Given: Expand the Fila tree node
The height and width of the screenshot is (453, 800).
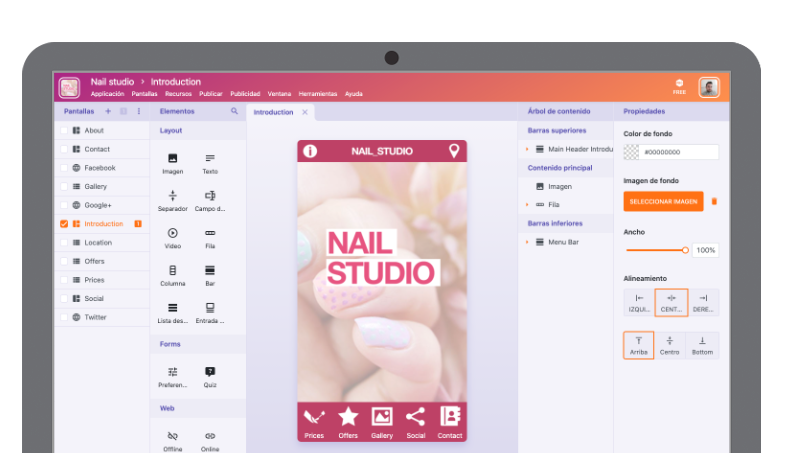Looking at the screenshot, I should pos(527,204).
